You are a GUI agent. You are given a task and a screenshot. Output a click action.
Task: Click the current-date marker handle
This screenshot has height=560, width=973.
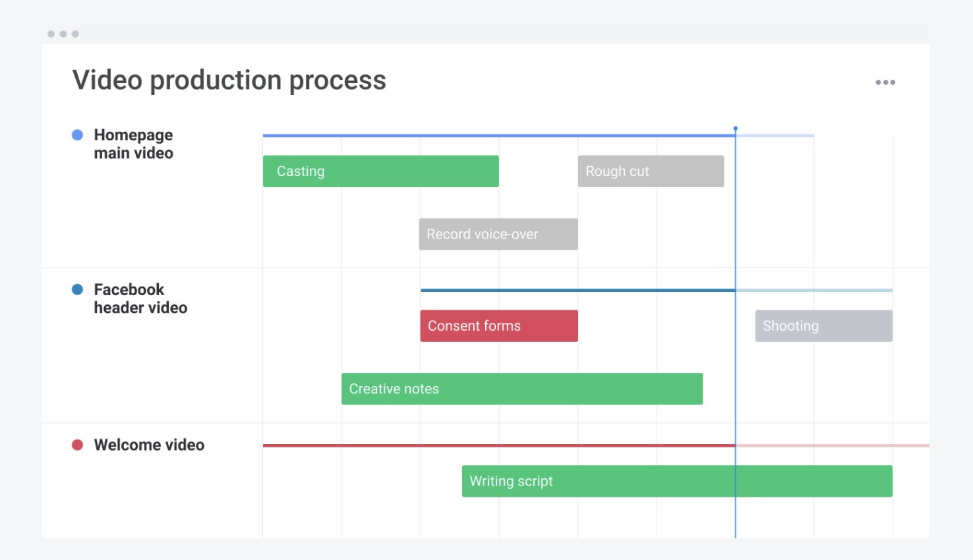coord(736,128)
